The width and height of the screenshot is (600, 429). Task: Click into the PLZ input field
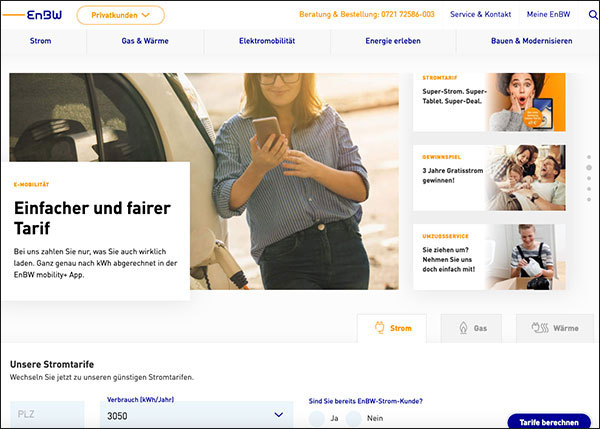pyautogui.click(x=47, y=414)
